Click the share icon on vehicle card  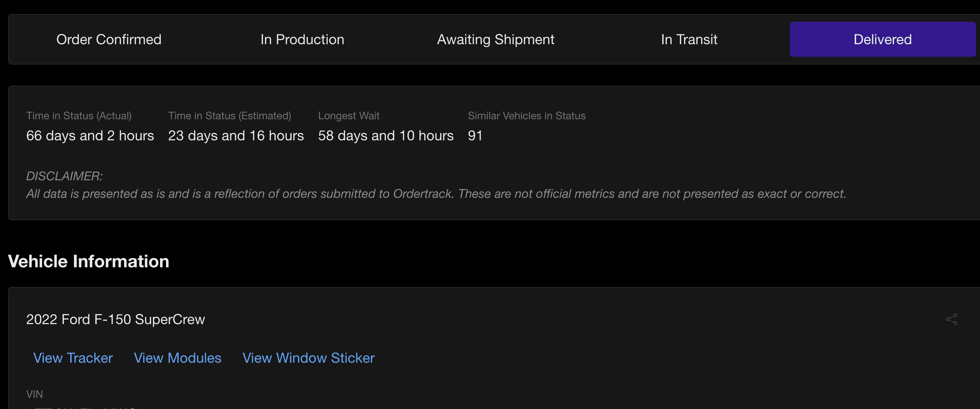951,319
